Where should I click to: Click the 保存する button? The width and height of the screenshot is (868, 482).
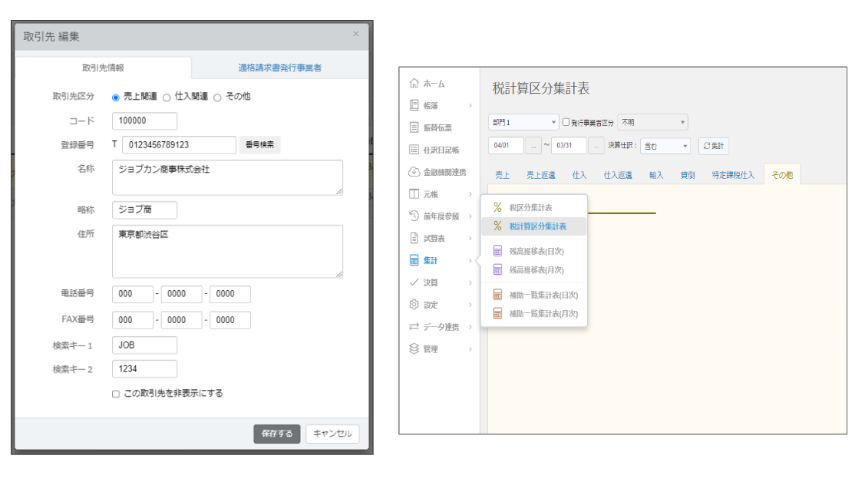pyautogui.click(x=277, y=434)
